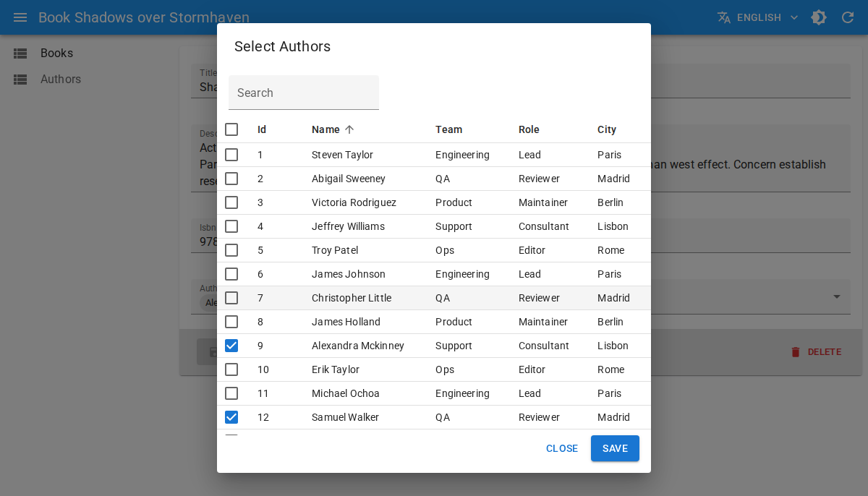Screen dimensions: 868x496
Task: Open the navigation drawer with the hamburger icon
Action: coord(20,17)
